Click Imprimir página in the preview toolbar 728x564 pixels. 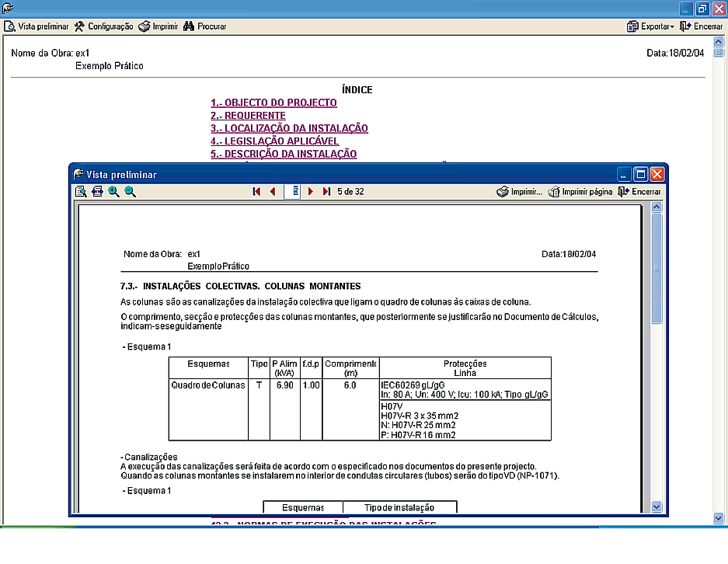(x=580, y=192)
